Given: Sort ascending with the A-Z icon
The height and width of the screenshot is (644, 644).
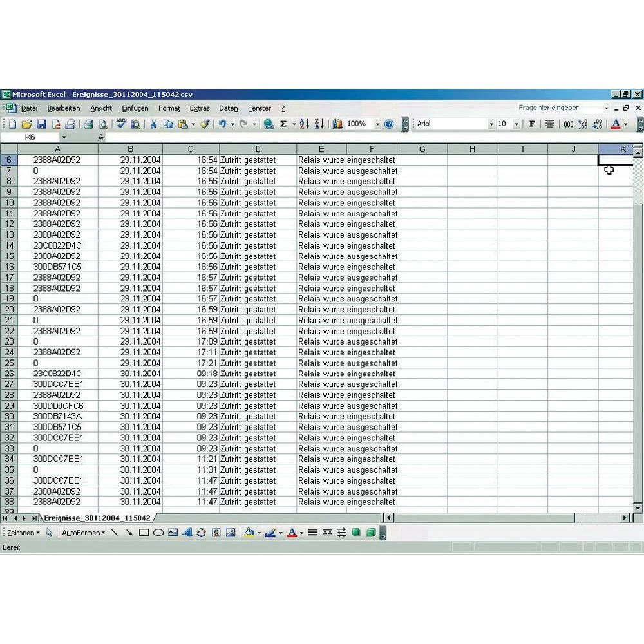Looking at the screenshot, I should 305,124.
